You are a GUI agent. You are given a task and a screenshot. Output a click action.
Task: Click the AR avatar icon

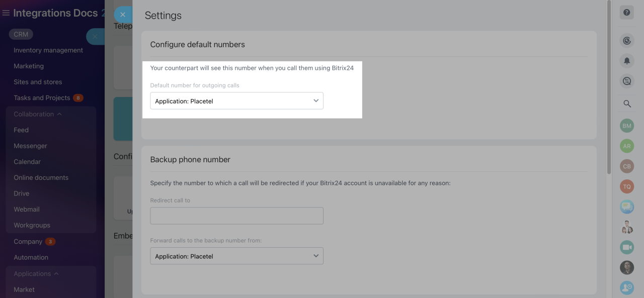tap(626, 146)
